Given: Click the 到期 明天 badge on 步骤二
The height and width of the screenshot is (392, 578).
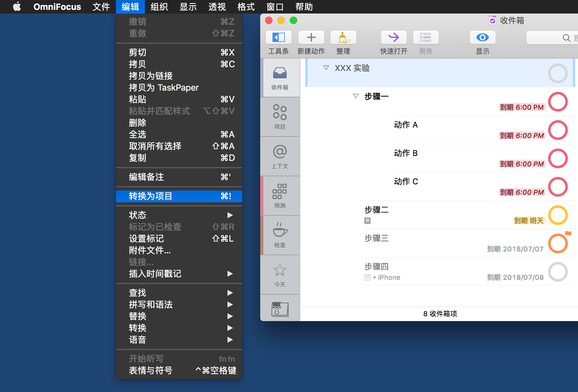Looking at the screenshot, I should [529, 221].
